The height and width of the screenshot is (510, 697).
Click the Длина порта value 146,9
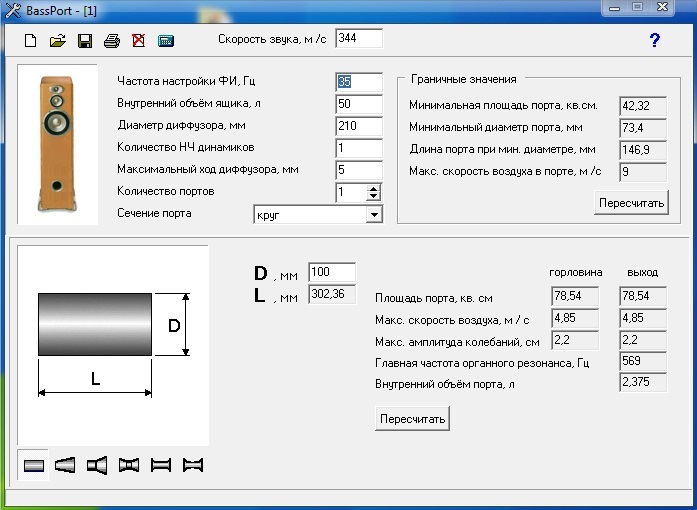click(643, 150)
